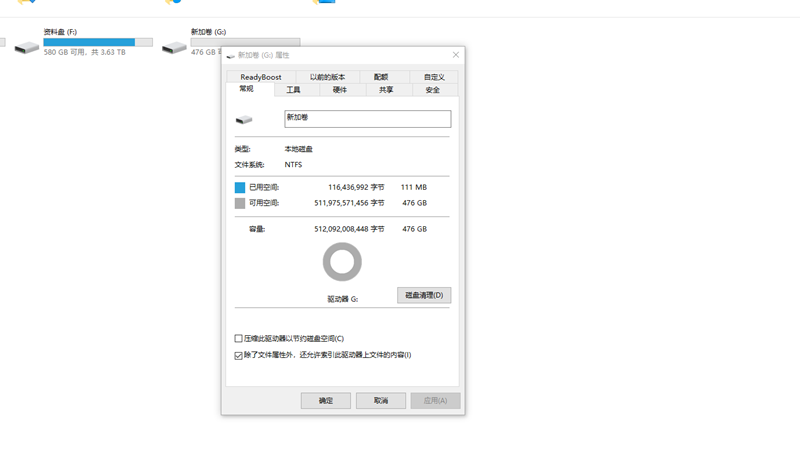Close the 新加卷 (G:) properties dialog
800x462 pixels.
pos(456,55)
